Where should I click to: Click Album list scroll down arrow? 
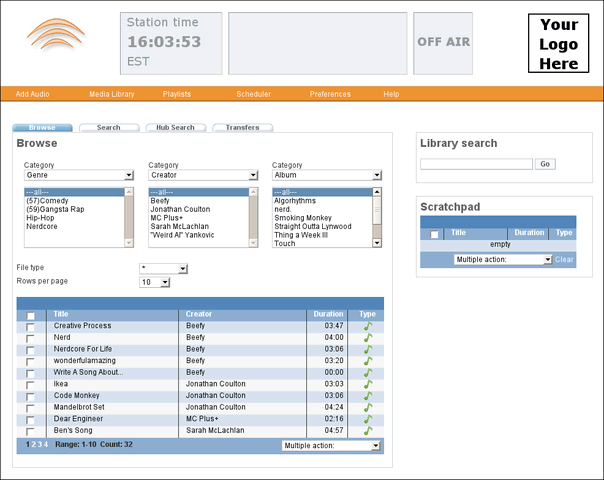(377, 243)
